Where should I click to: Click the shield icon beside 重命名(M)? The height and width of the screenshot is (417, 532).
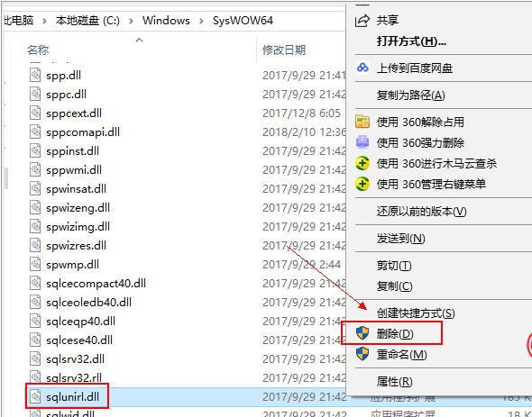[x=362, y=354]
